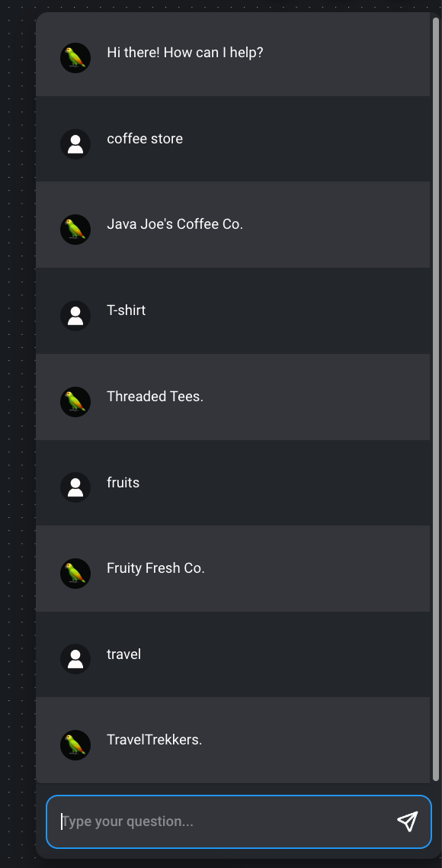This screenshot has height=868, width=442.
Task: Select the parrot avatar beside Threaded Tees
Action: pos(75,402)
